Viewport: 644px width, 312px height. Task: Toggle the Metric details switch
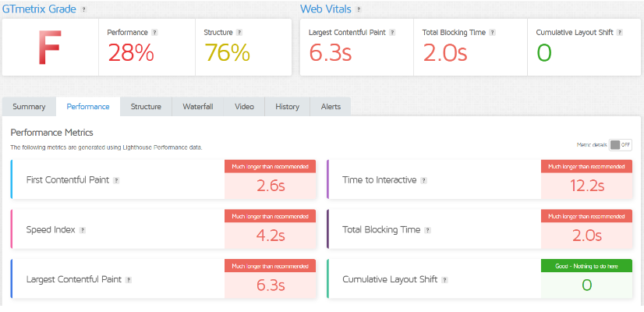(x=620, y=145)
